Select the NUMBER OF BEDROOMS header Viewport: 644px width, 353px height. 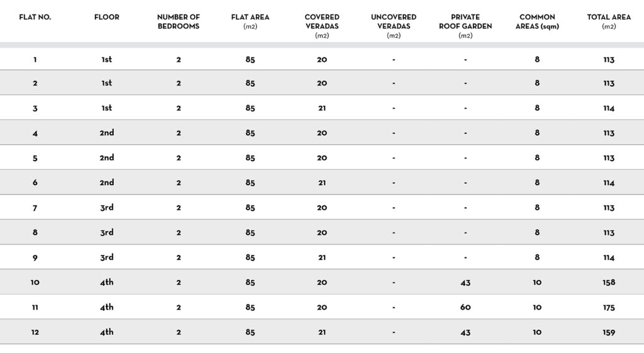pyautogui.click(x=178, y=21)
